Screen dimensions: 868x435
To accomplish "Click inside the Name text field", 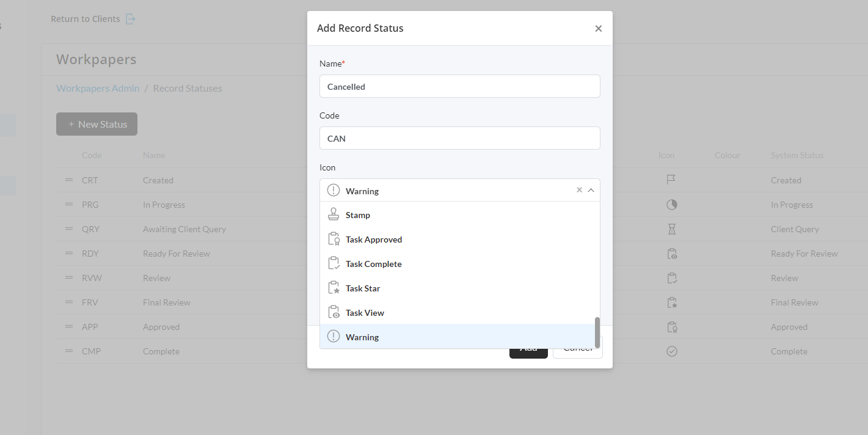I will click(x=459, y=86).
